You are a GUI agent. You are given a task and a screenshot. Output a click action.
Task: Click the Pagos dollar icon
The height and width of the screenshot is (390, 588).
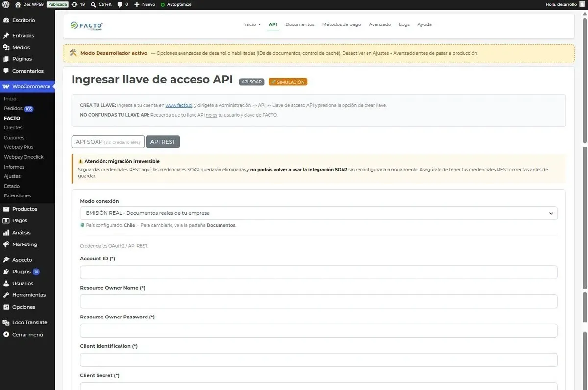pos(6,221)
